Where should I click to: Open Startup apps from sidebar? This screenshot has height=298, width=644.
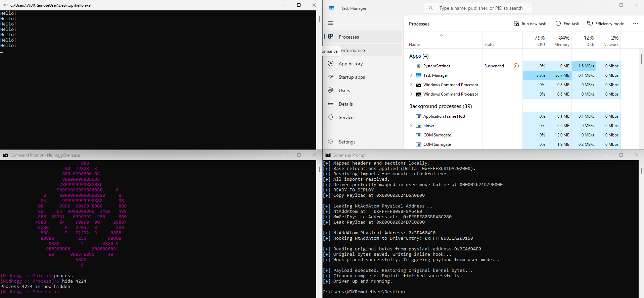coord(352,77)
